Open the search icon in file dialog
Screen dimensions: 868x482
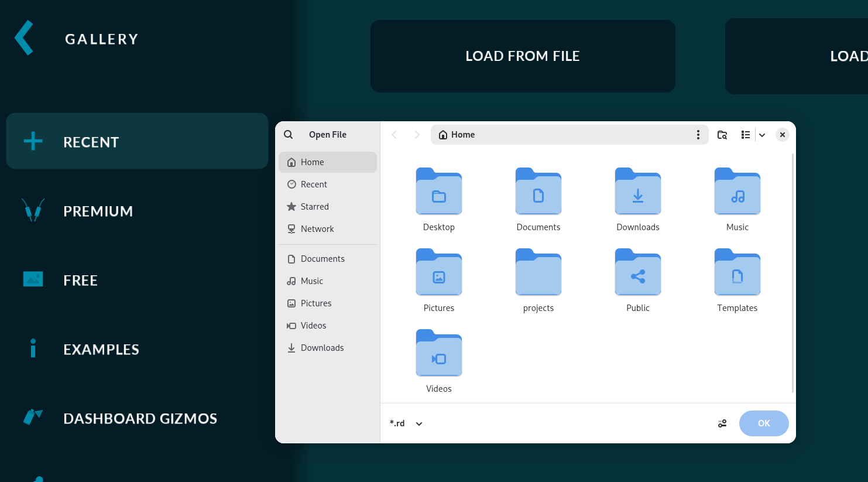[x=289, y=135]
